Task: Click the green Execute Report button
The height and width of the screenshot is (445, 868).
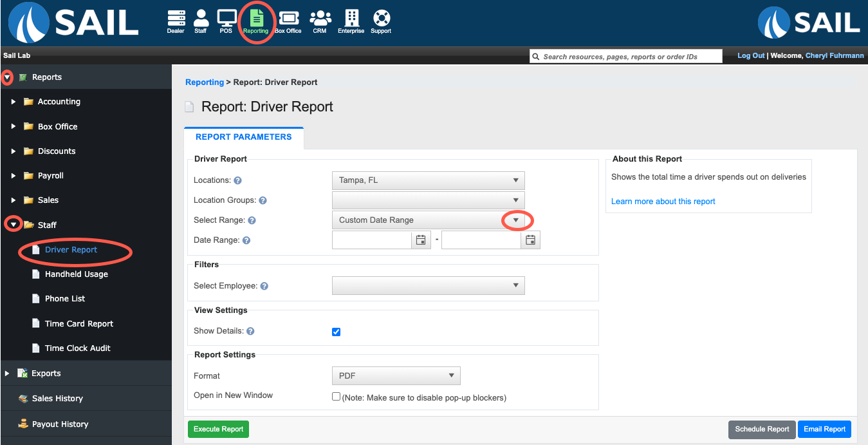Action: [219, 429]
